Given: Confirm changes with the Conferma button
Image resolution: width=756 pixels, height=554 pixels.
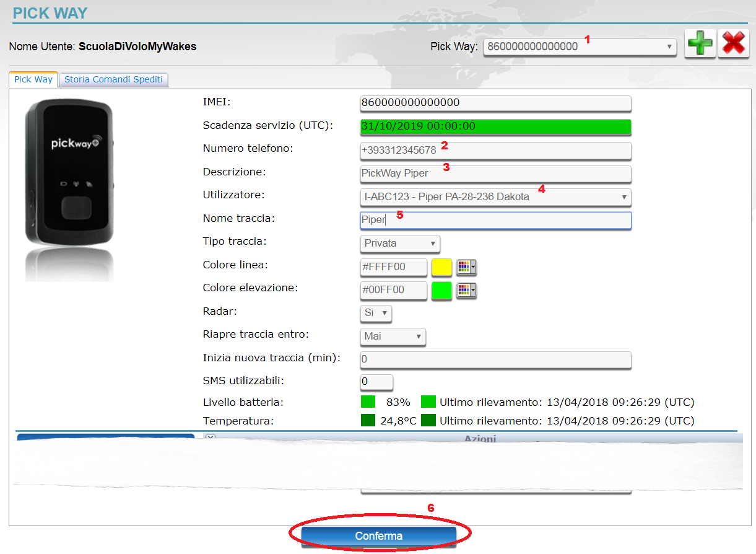Looking at the screenshot, I should pos(379,536).
